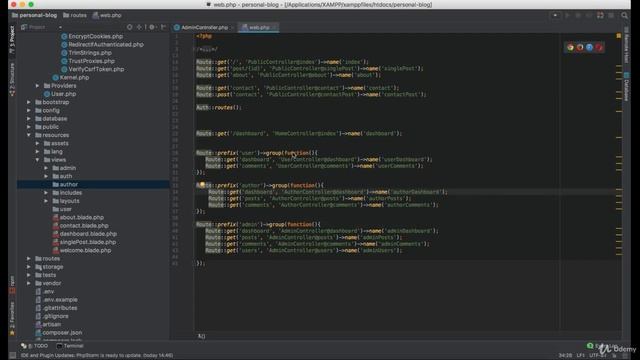
Task: Collapse the resources folder
Action: click(29, 135)
